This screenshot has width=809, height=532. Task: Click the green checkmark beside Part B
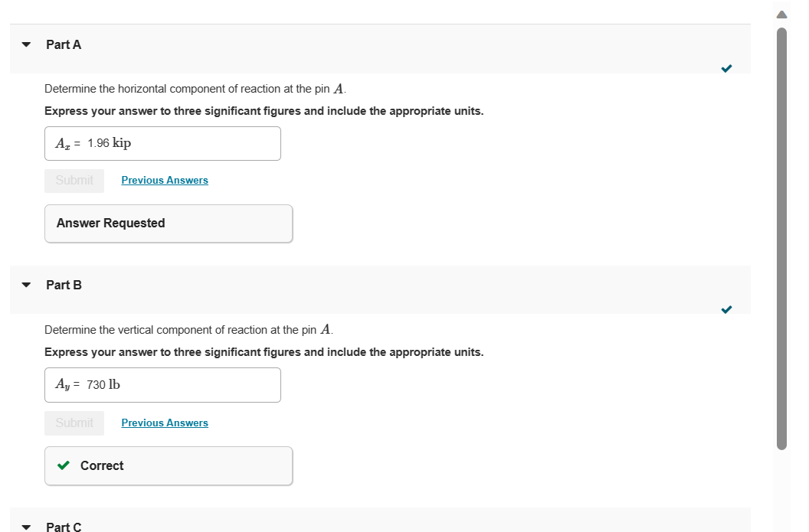[726, 309]
